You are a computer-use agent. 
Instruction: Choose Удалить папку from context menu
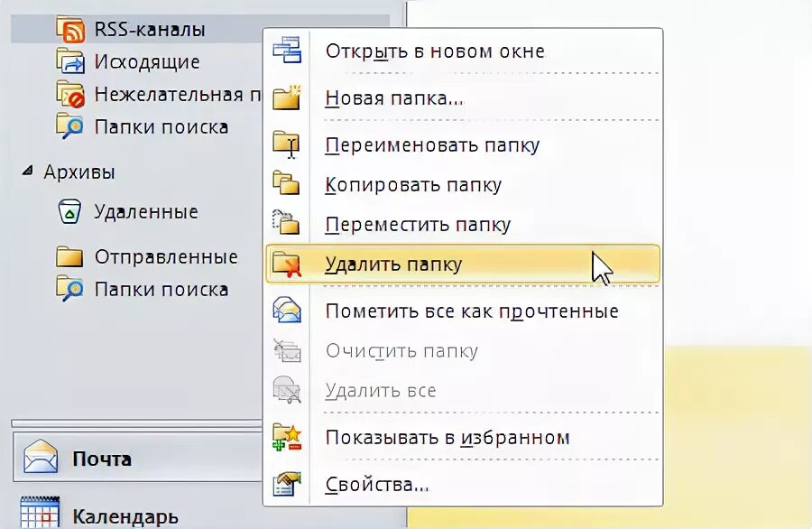[x=463, y=264]
